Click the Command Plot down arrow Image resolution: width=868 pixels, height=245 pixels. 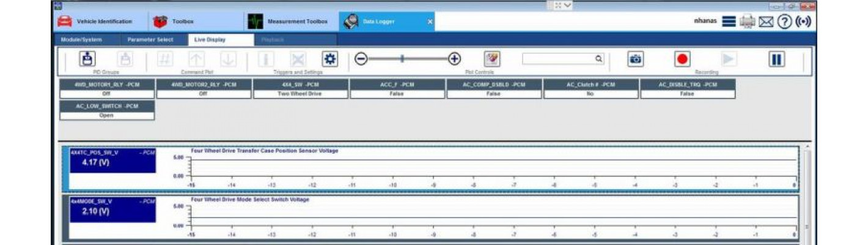(228, 59)
